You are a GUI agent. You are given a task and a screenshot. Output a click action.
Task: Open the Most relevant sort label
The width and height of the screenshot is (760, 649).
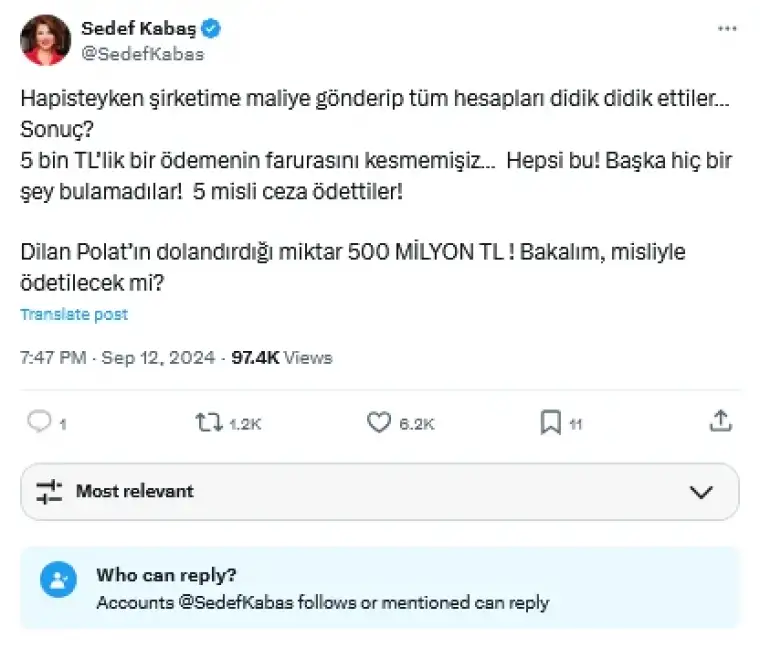point(135,491)
